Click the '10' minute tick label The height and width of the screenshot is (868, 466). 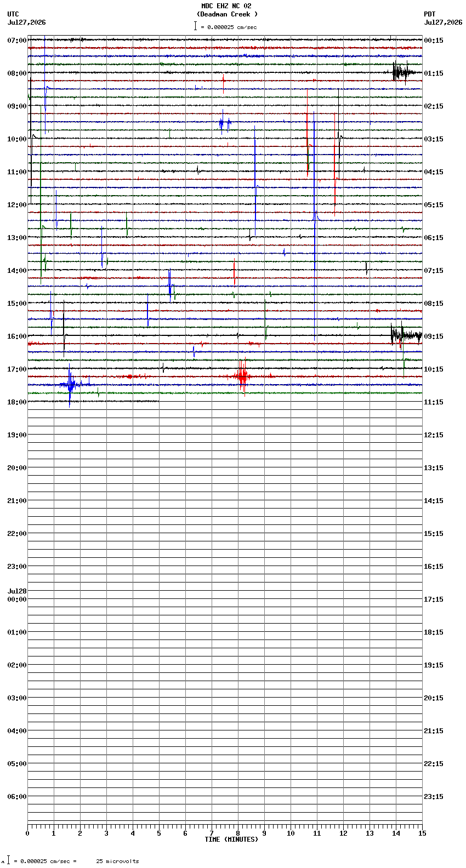point(291,833)
